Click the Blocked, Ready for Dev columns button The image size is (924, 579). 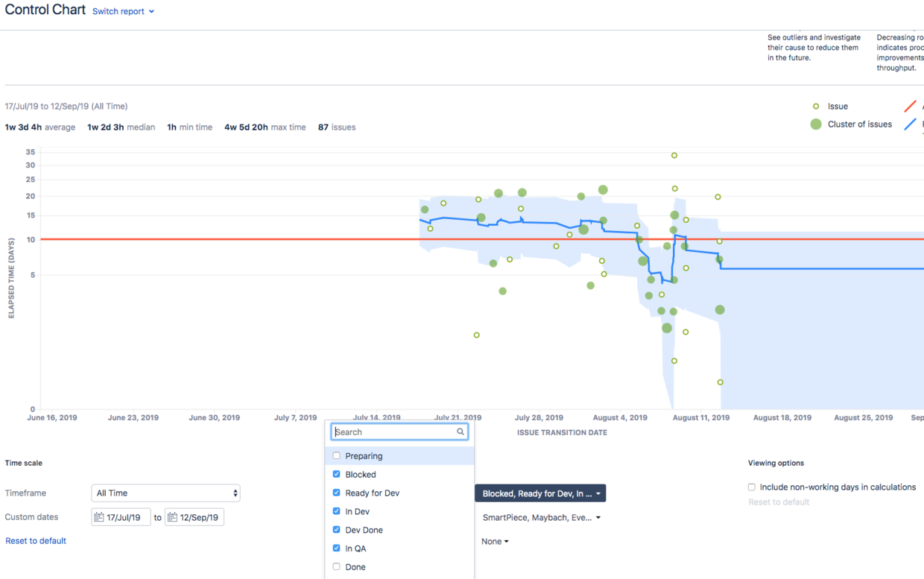click(540, 493)
